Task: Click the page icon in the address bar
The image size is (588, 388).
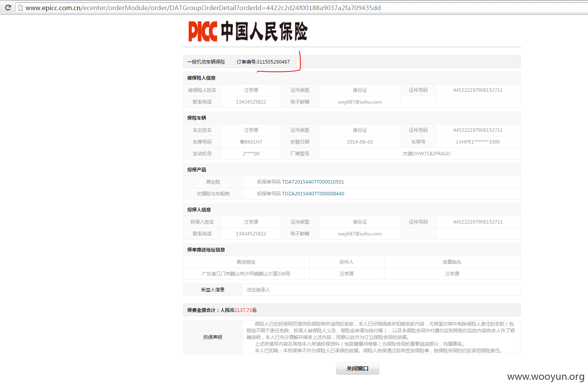Action: click(x=20, y=8)
